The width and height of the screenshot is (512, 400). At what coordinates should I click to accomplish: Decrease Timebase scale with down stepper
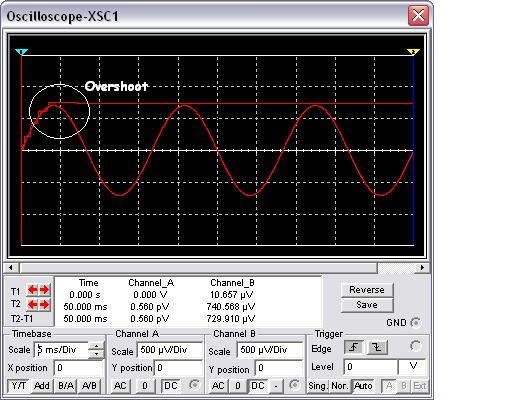click(x=96, y=354)
